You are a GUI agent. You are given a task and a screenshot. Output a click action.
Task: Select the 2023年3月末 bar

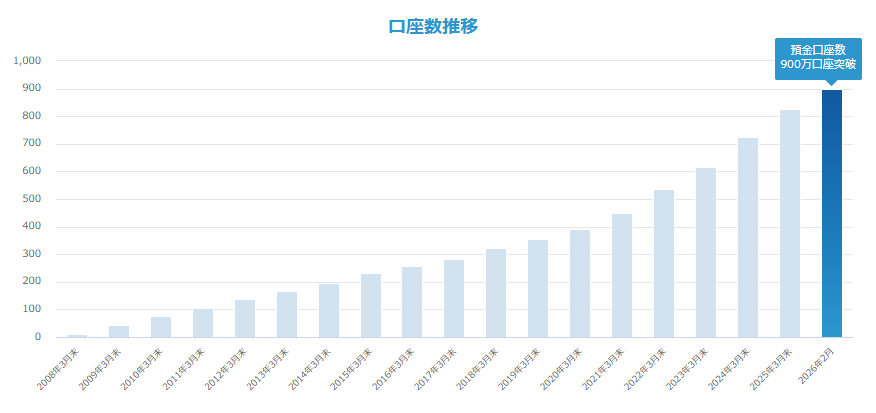706,253
